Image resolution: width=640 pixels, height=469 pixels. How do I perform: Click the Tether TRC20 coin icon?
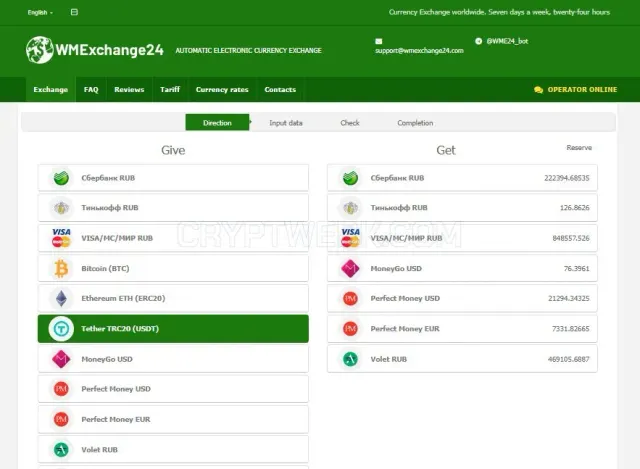click(x=61, y=329)
